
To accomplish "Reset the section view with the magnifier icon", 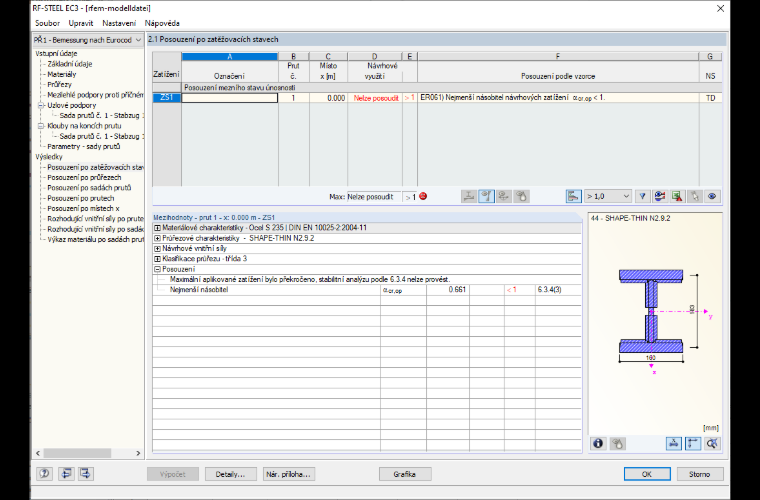I will coord(712,443).
